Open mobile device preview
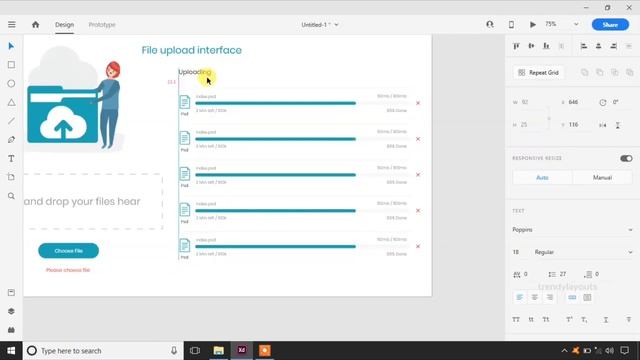The height and width of the screenshot is (360, 640). 511,24
